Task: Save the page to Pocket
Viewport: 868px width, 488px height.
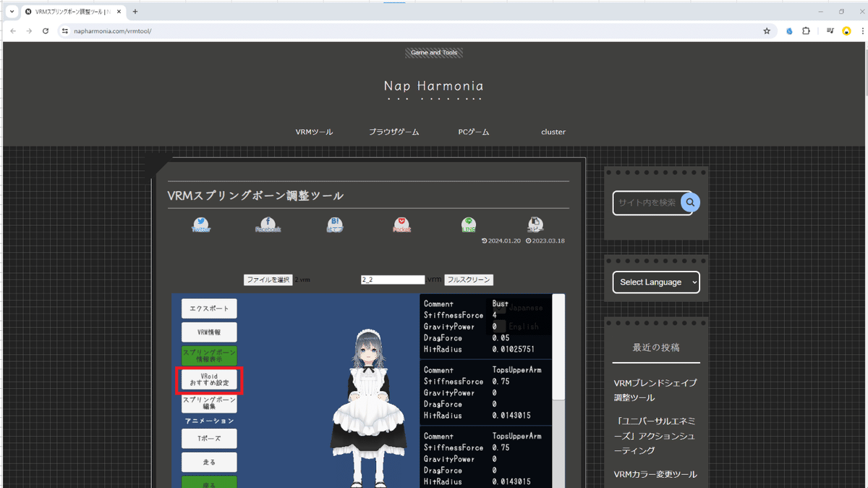Action: click(402, 225)
